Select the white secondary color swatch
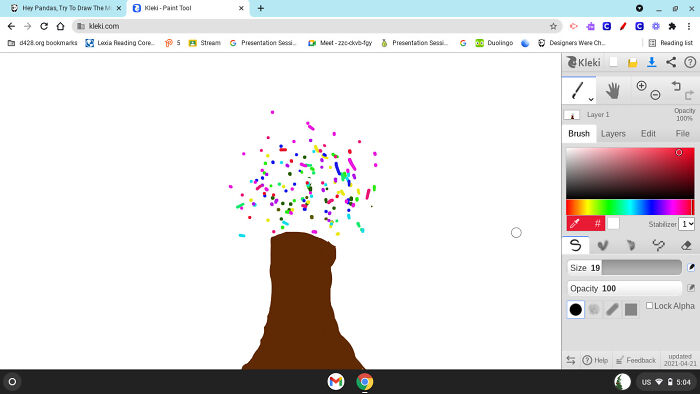Image resolution: width=700 pixels, height=394 pixels. tap(613, 223)
